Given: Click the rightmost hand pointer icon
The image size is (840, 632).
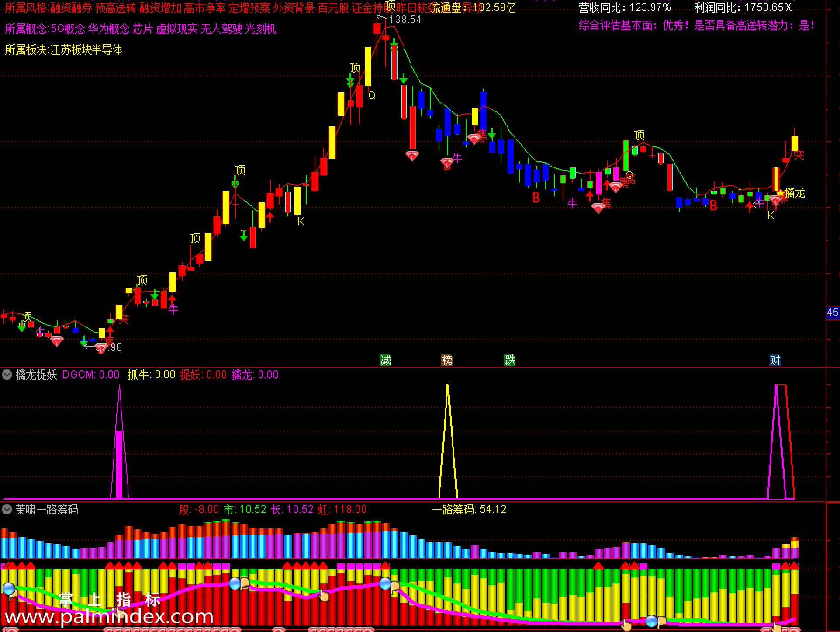Looking at the screenshot, I should pyautogui.click(x=777, y=626).
